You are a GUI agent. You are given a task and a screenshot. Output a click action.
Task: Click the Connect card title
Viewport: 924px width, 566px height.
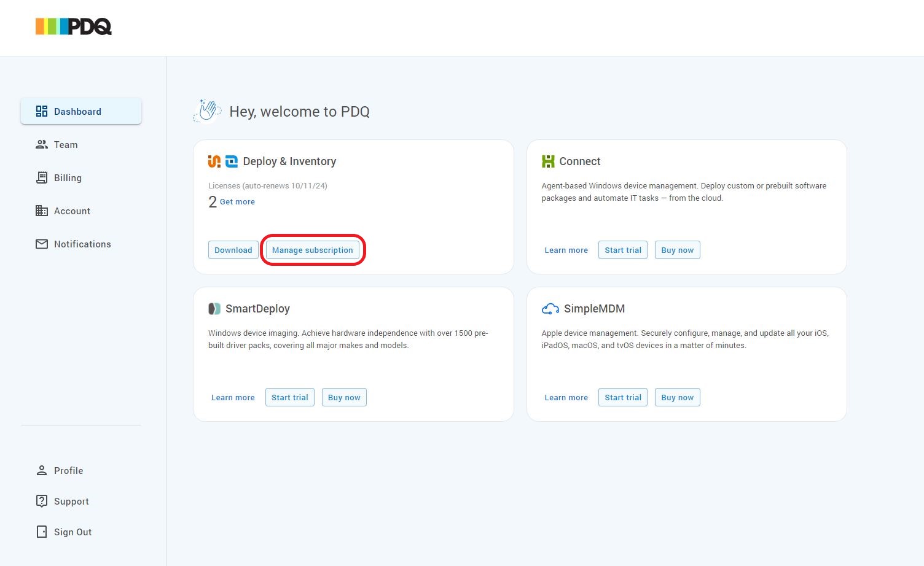tap(580, 161)
